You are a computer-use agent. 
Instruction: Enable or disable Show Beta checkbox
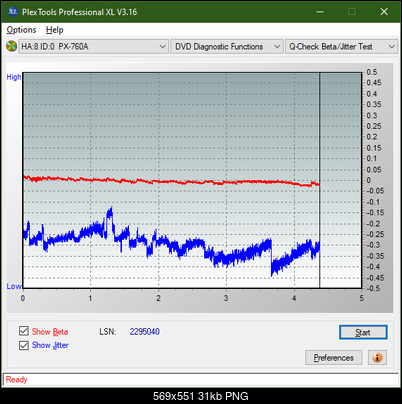[24, 331]
